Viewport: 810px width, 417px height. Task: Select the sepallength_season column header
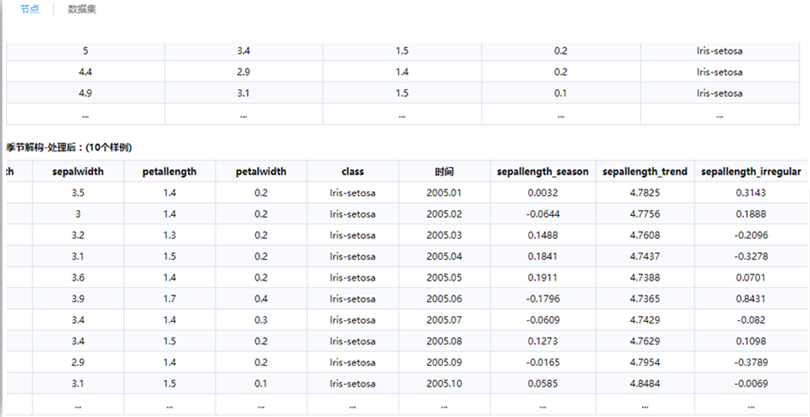tap(543, 171)
